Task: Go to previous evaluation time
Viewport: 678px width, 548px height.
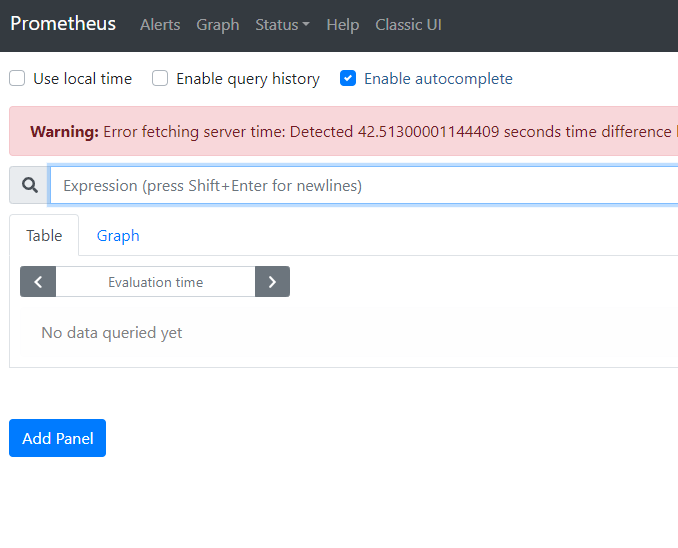Action: pos(38,282)
